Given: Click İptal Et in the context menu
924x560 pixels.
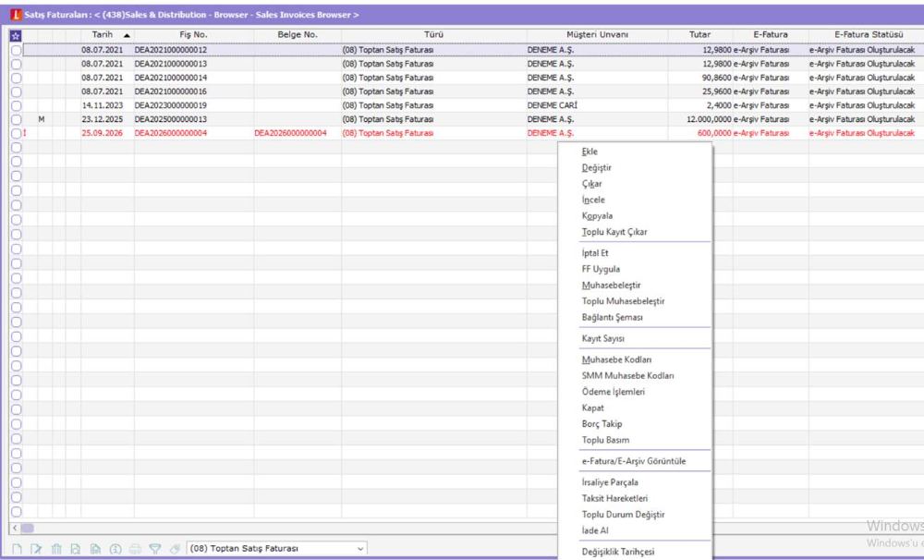Looking at the screenshot, I should click(x=595, y=253).
